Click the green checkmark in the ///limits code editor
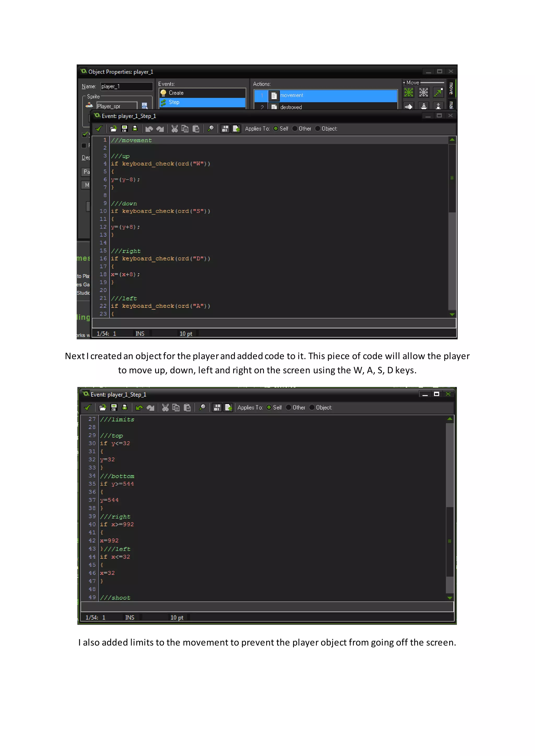Screen dimensions: 535x756 coord(88,408)
